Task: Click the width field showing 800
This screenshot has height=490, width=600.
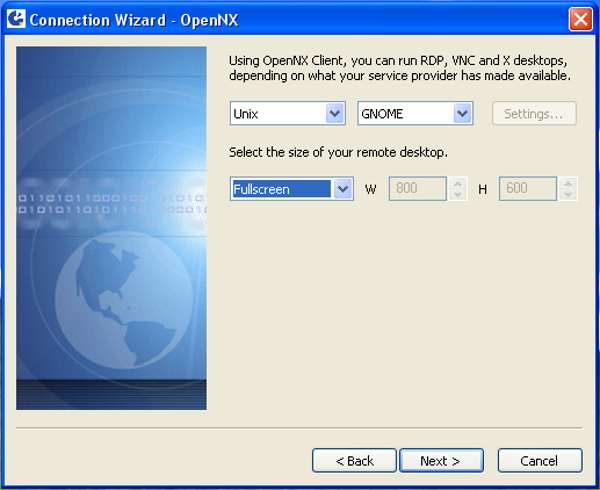Action: point(417,189)
